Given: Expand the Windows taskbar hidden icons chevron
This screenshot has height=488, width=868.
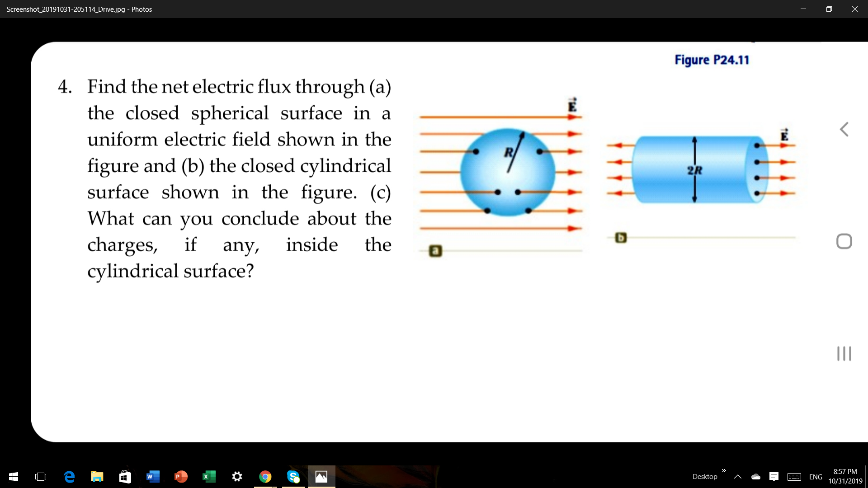Looking at the screenshot, I should tap(737, 476).
